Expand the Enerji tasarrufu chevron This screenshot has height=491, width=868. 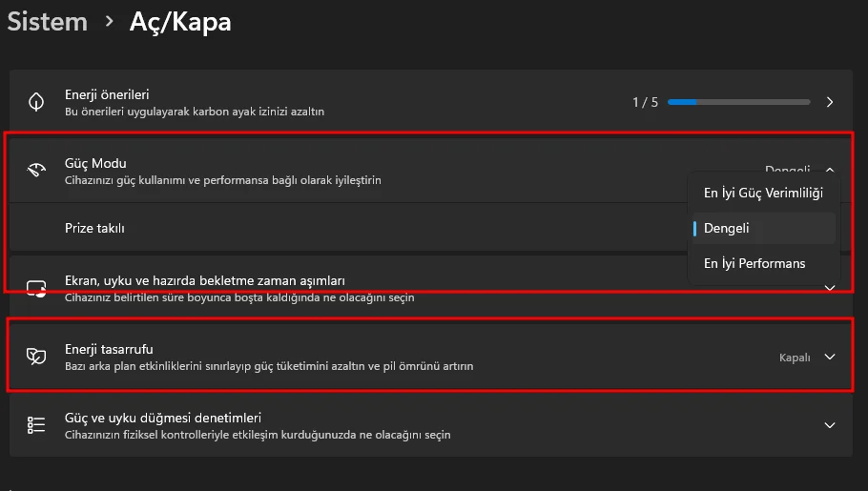[830, 357]
